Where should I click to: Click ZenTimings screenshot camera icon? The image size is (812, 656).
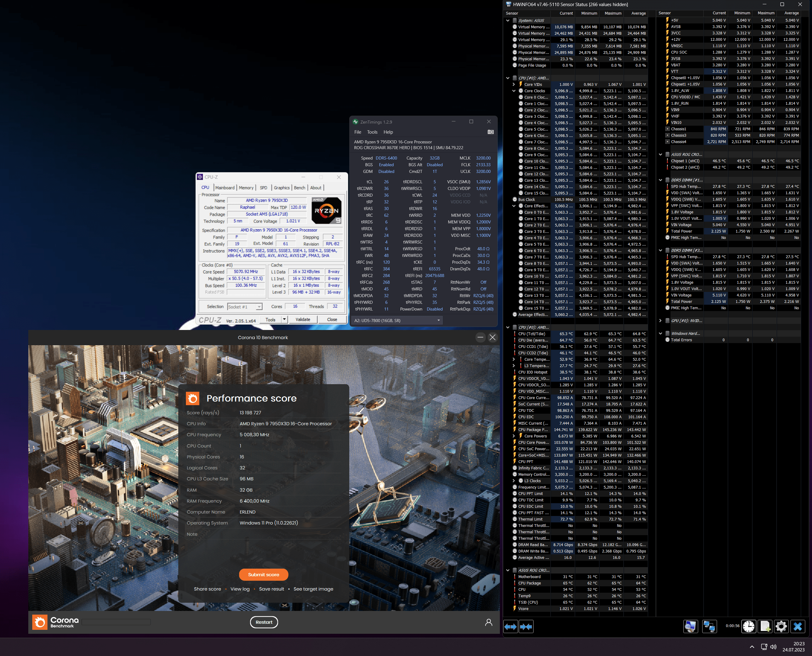(491, 132)
